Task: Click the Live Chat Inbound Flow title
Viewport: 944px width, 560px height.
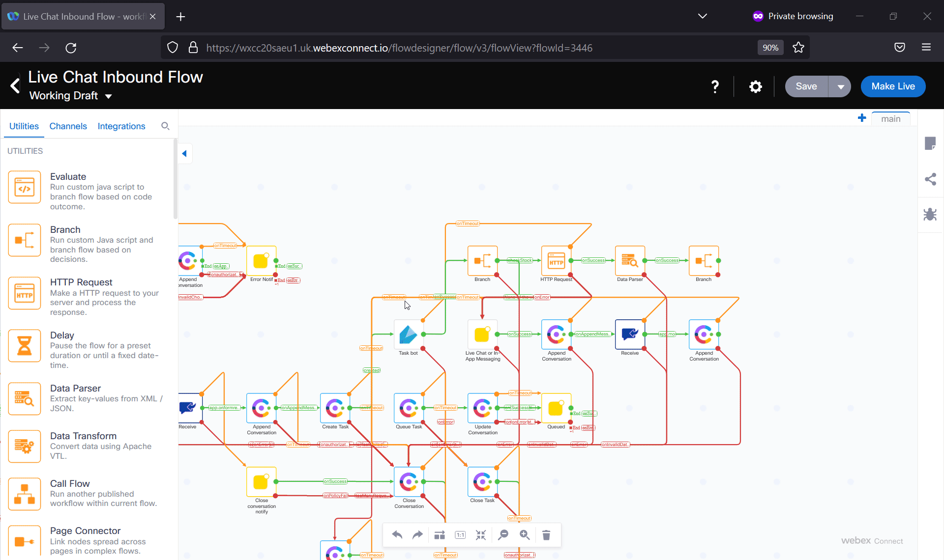Action: 115,77
